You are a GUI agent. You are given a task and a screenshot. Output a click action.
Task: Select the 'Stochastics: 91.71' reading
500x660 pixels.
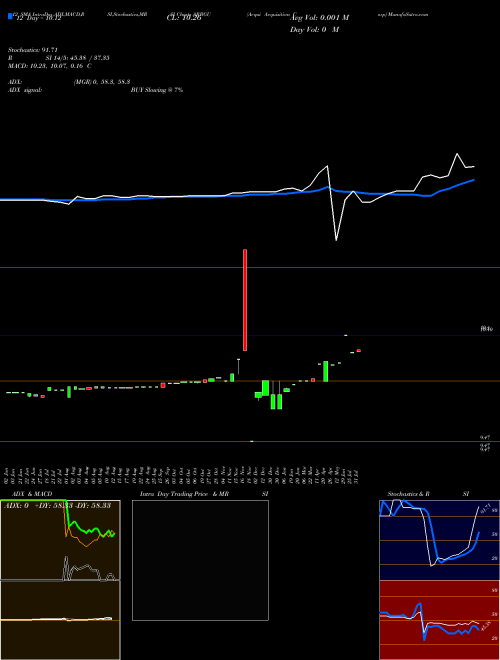[x=32, y=50]
